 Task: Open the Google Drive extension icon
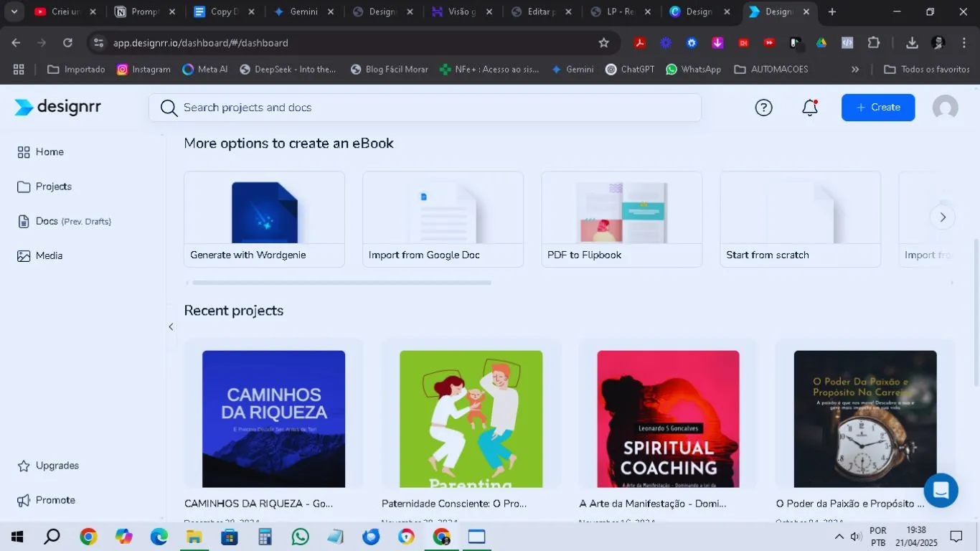click(x=821, y=43)
